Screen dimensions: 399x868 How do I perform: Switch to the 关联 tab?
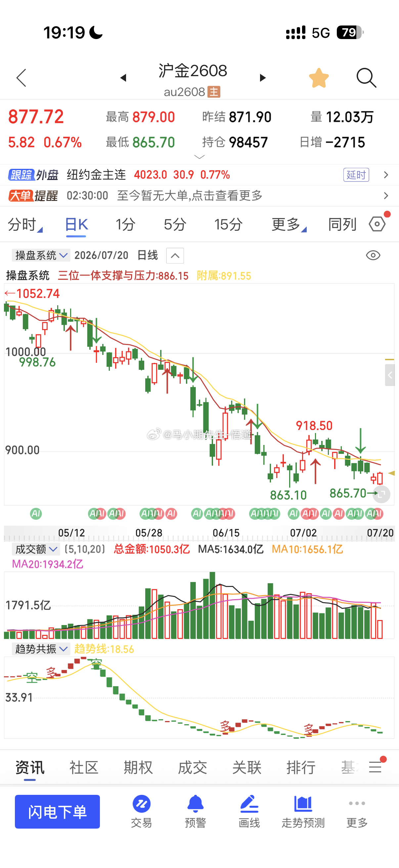pyautogui.click(x=247, y=768)
